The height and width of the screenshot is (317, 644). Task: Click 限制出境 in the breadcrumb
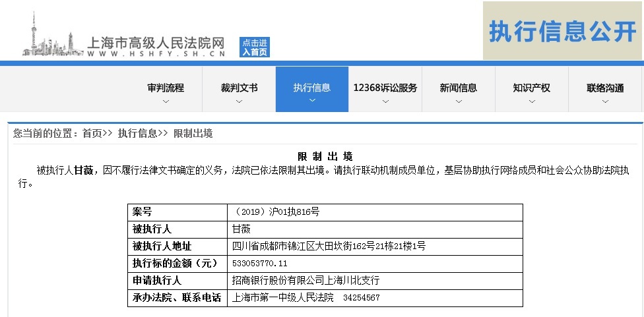click(x=193, y=133)
